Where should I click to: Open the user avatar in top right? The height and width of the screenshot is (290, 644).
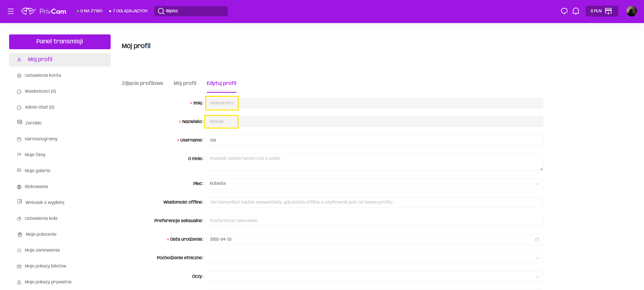click(631, 11)
